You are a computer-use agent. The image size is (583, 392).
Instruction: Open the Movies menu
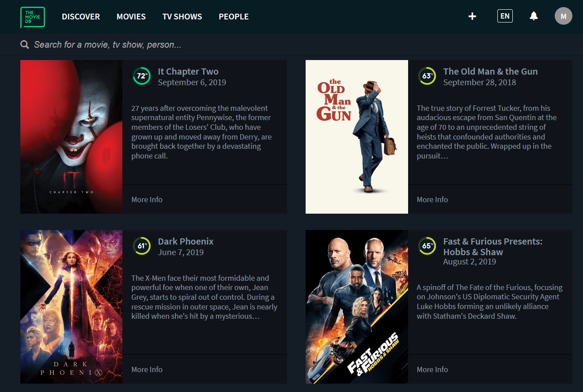point(131,17)
